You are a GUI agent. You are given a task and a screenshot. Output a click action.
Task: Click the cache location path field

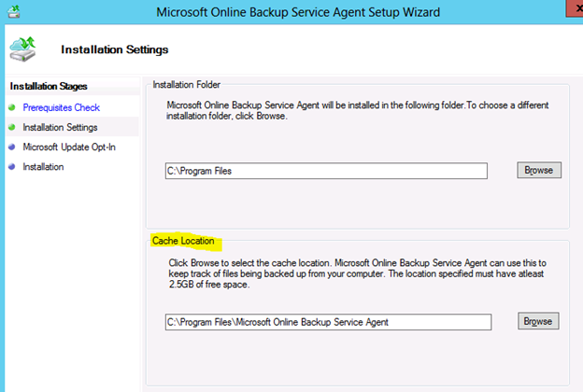coord(328,322)
